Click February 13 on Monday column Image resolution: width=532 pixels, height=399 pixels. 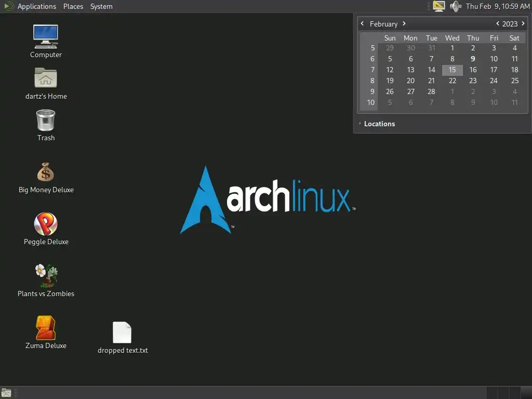click(410, 70)
